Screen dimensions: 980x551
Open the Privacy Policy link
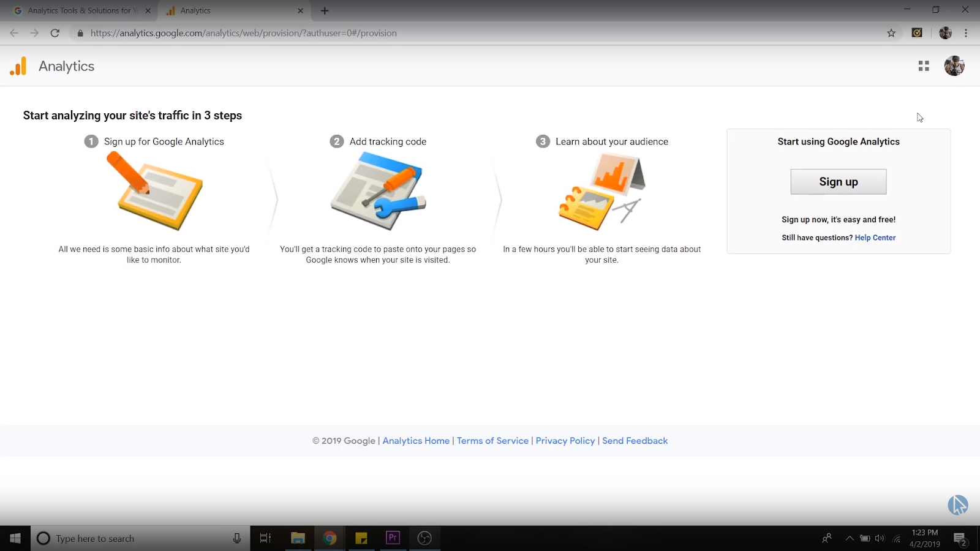click(x=565, y=441)
